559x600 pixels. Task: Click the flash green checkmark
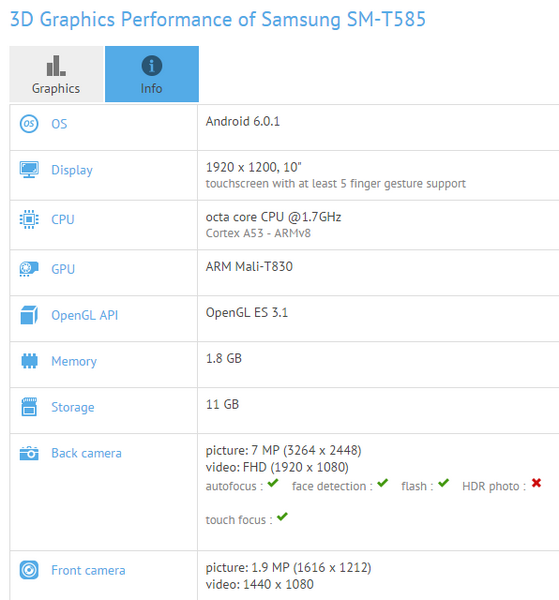tap(443, 483)
